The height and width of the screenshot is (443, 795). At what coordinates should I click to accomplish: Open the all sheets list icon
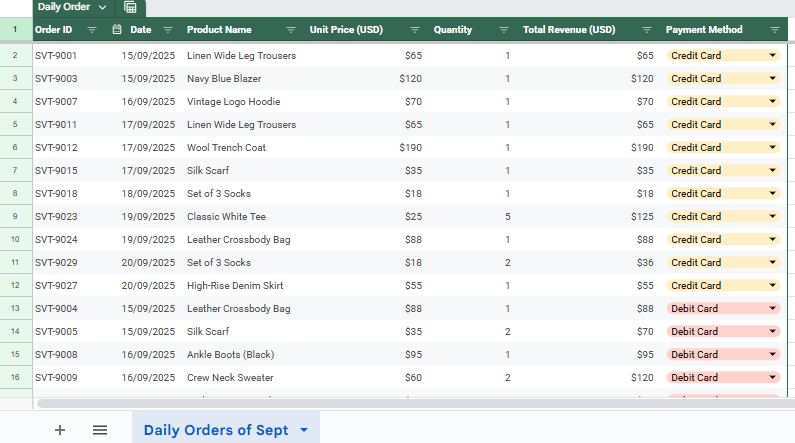pyautogui.click(x=100, y=430)
